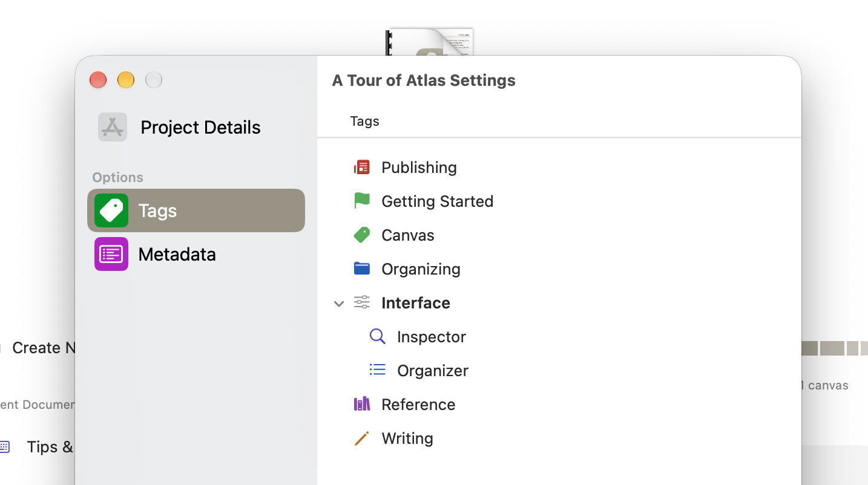Click the sliders icon beside Interface

click(362, 302)
